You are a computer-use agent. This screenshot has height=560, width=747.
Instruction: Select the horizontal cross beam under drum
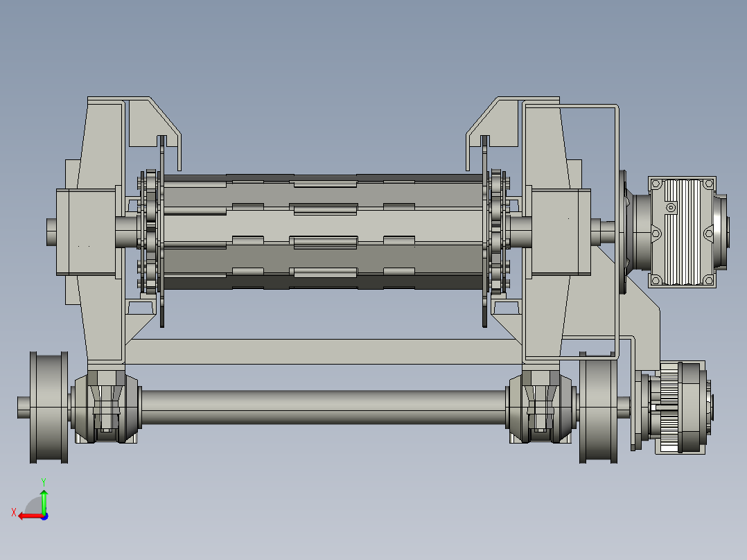(x=324, y=351)
